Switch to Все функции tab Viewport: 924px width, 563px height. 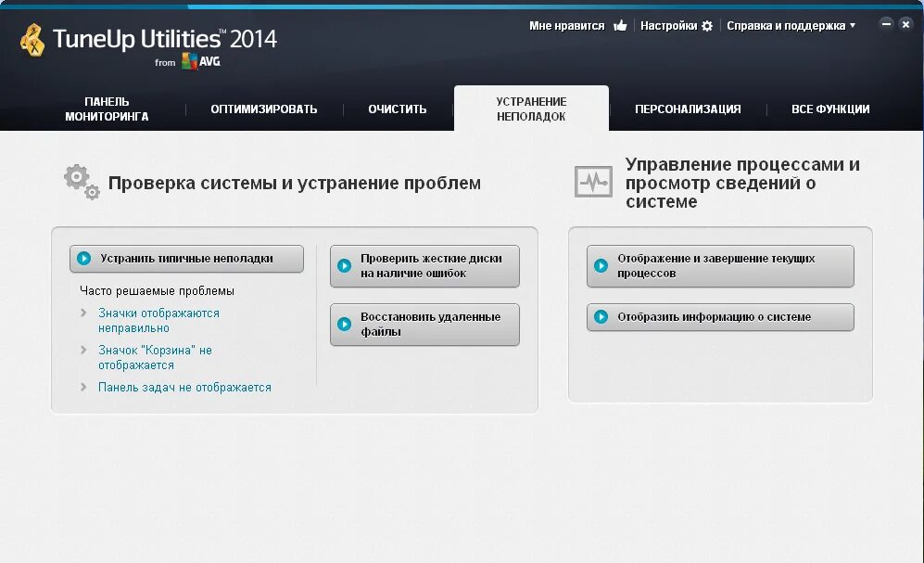pos(830,109)
